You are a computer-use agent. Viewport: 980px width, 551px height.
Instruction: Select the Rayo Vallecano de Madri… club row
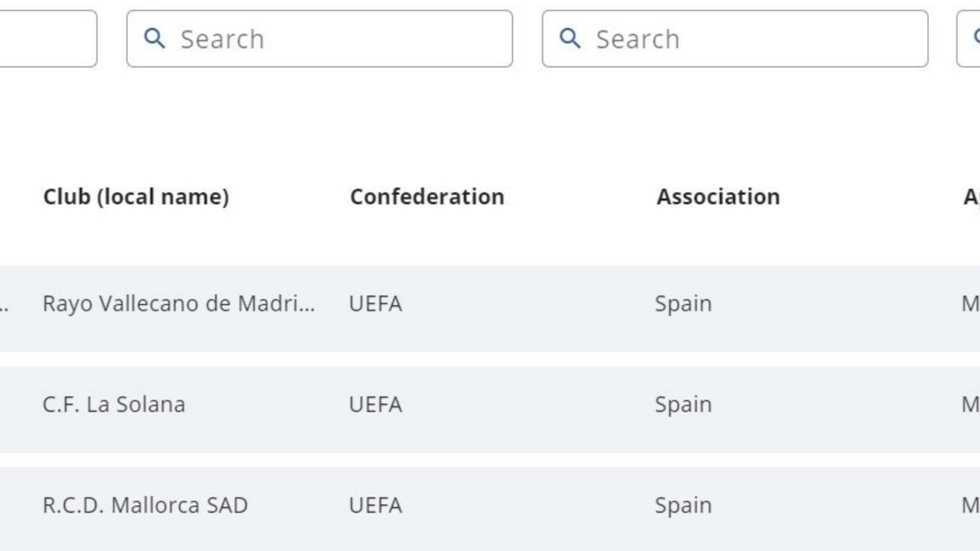(x=178, y=304)
